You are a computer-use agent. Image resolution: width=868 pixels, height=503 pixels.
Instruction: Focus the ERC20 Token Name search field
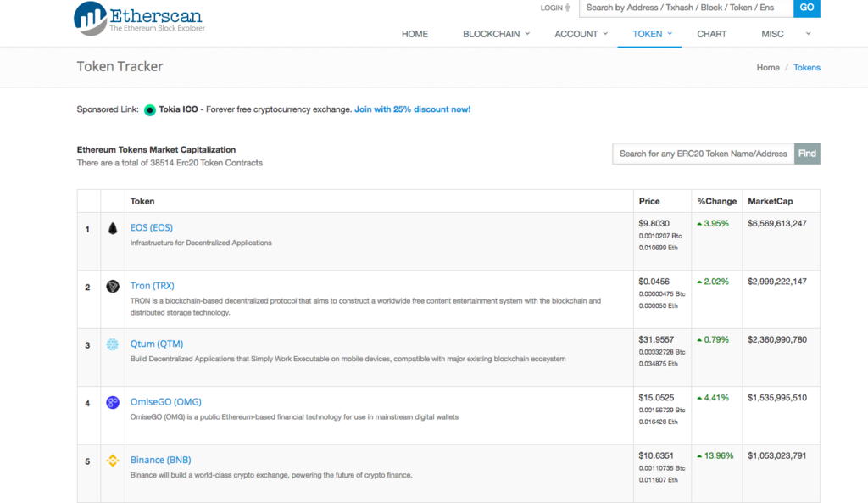tap(703, 154)
